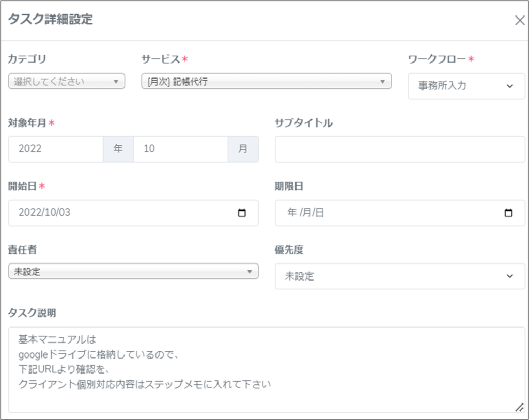This screenshot has height=420, width=529.
Task: Focus the サブタイトル text field
Action: [399, 149]
